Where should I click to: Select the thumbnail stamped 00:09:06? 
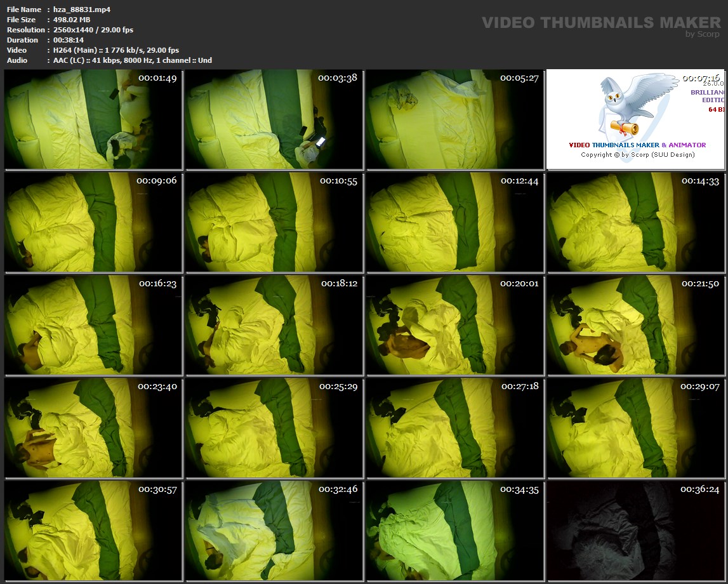(x=93, y=222)
